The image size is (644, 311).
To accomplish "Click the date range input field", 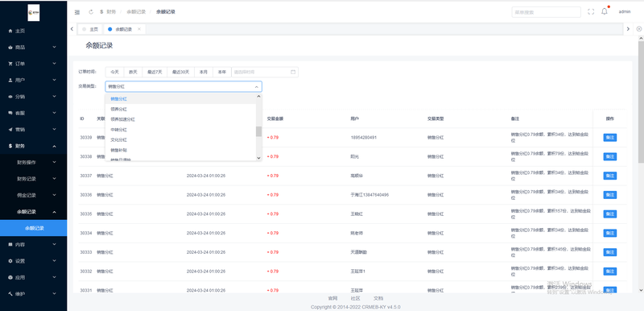I will pyautogui.click(x=265, y=72).
